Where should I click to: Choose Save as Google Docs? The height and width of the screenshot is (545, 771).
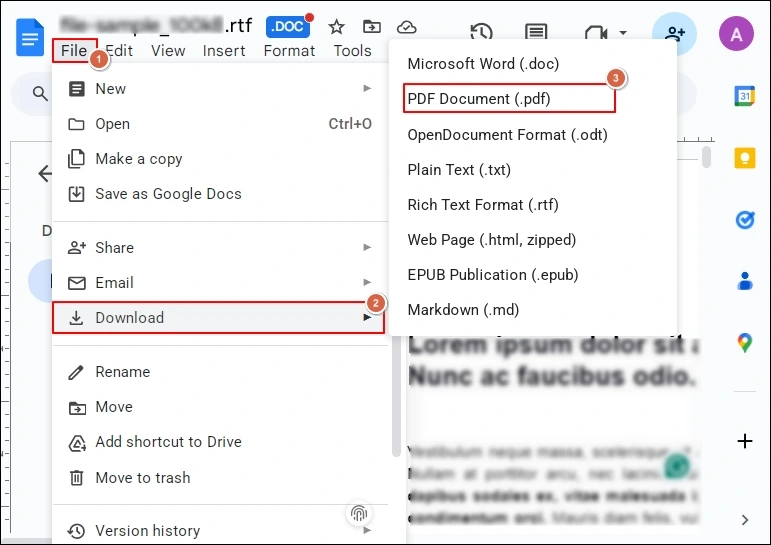click(x=219, y=194)
